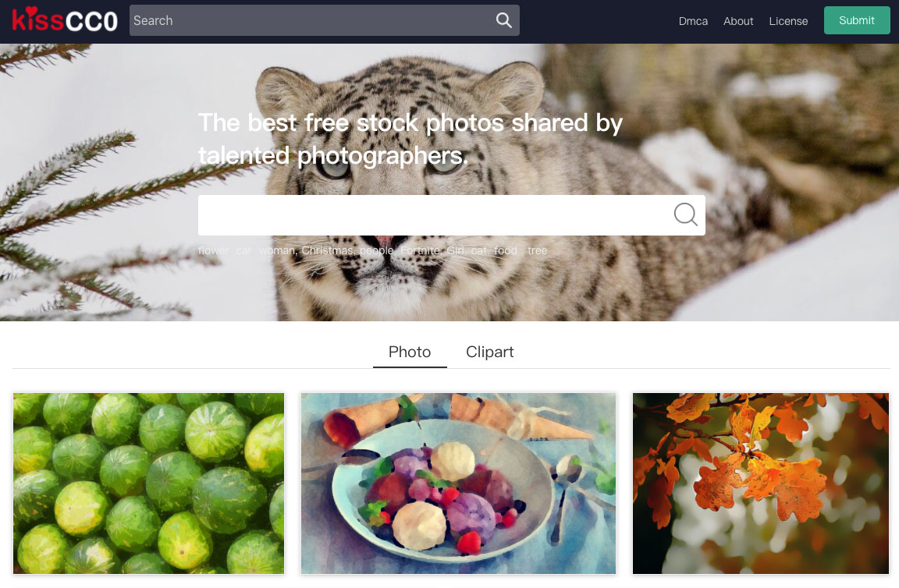
Task: Select the Photo tab
Action: coord(410,352)
